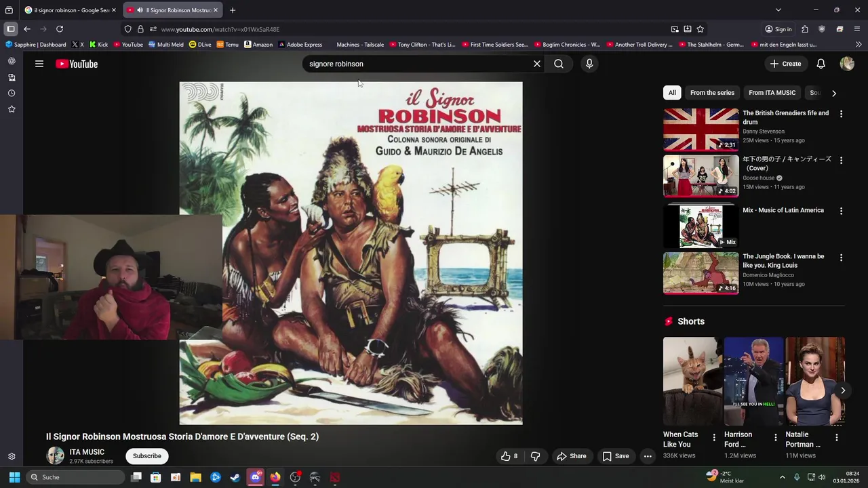The image size is (868, 488).
Task: Switch to Google Search browser tab
Action: (70, 10)
